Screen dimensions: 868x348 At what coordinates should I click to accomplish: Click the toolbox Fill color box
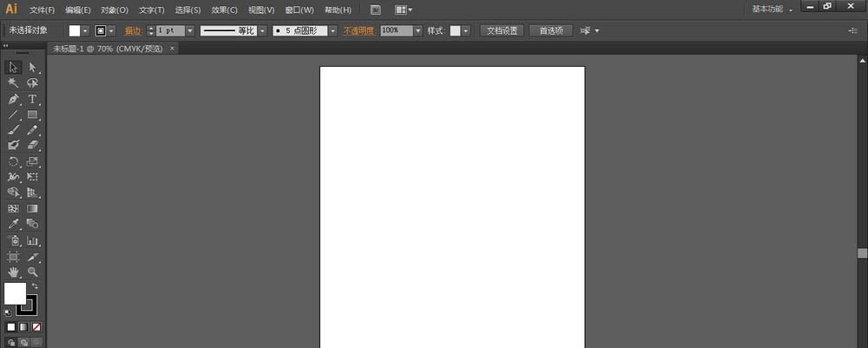(15, 293)
